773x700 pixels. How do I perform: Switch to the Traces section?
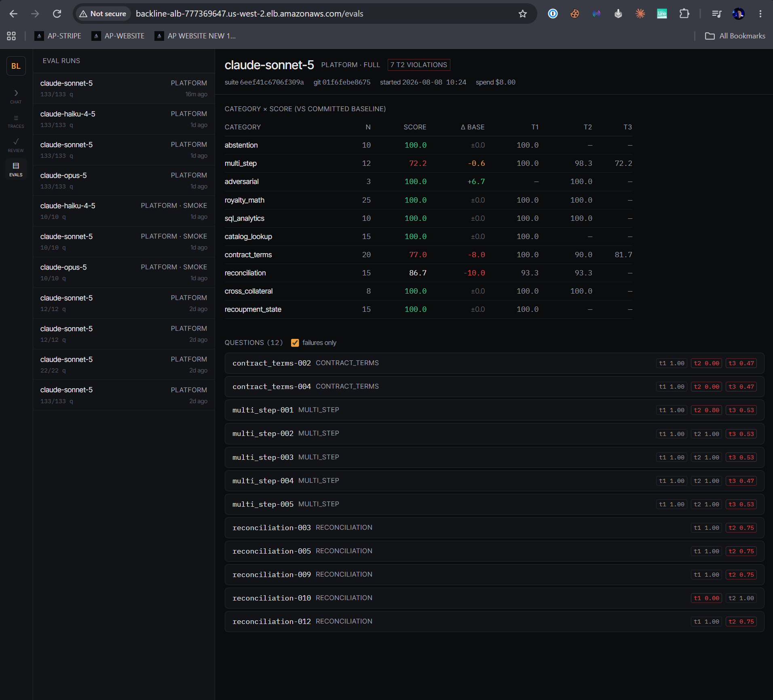[16, 121]
